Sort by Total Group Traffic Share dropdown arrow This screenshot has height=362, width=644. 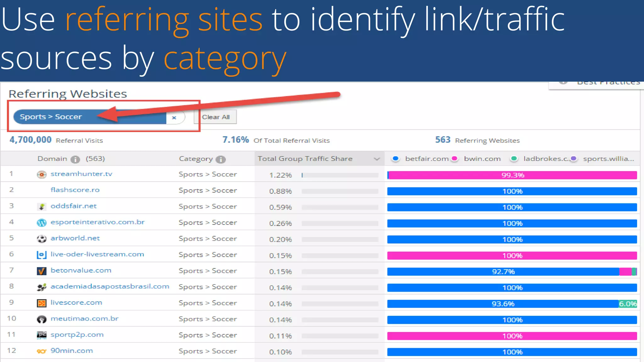(x=377, y=159)
